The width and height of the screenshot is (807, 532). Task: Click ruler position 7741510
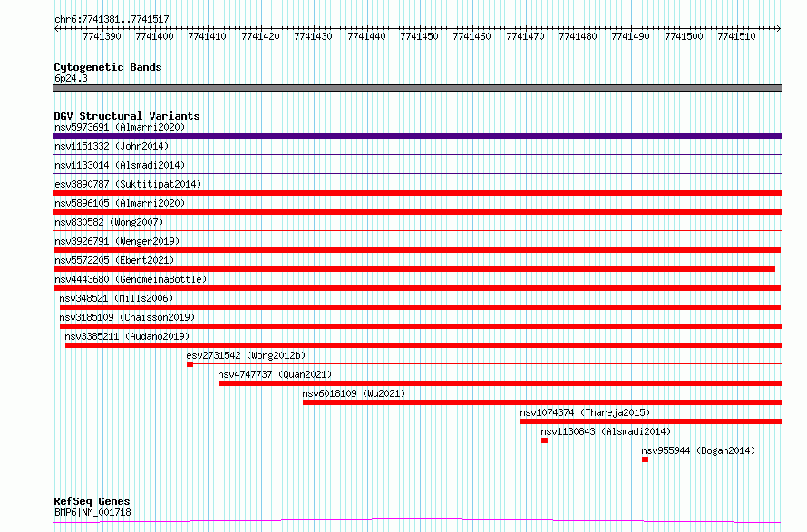pyautogui.click(x=737, y=36)
